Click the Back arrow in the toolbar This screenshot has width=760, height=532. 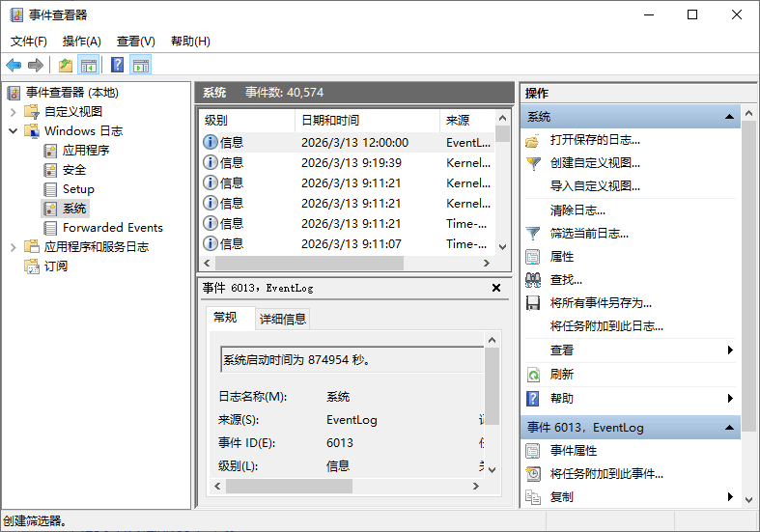tap(14, 65)
